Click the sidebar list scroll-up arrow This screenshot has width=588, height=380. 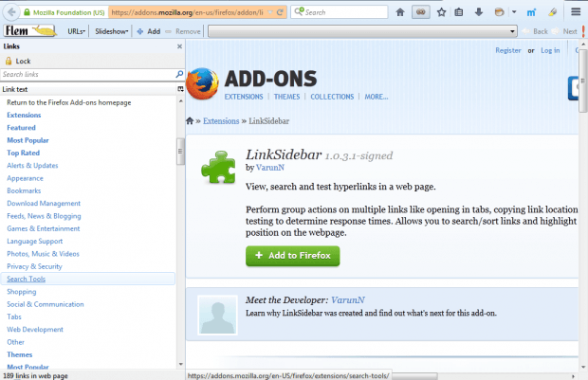pos(181,101)
